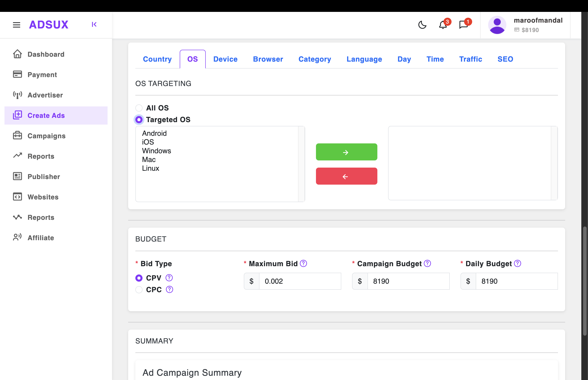
Task: Select Windows in the OS list
Action: (156, 151)
